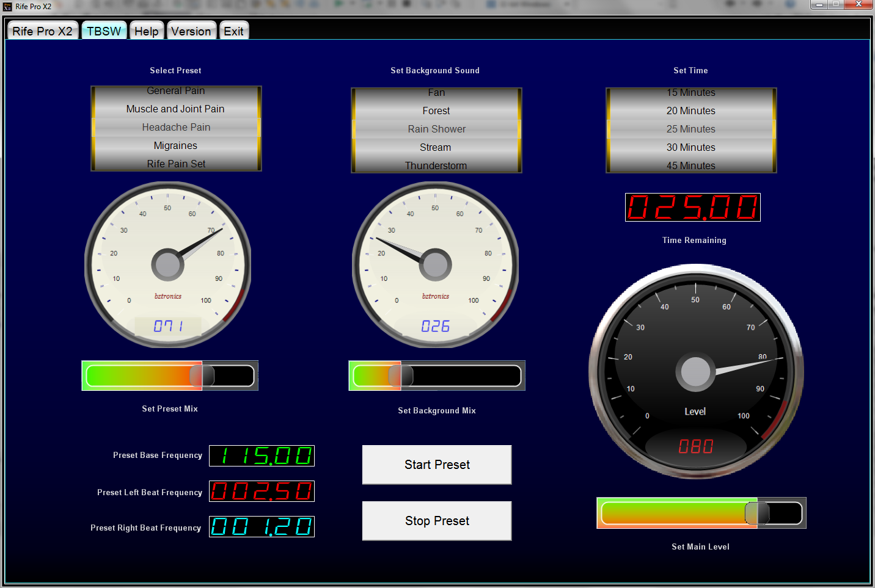Click the Rife Pro X2 title bar icon
The image size is (875, 588).
click(7, 7)
